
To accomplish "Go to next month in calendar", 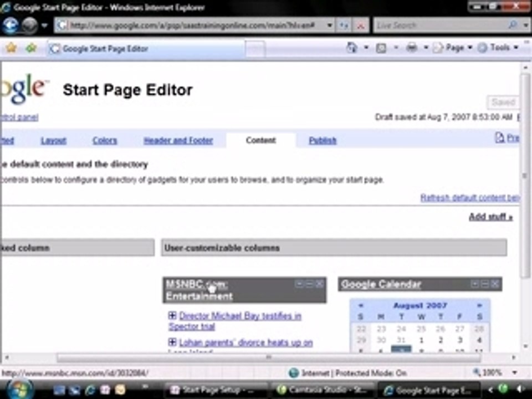I will click(x=479, y=305).
